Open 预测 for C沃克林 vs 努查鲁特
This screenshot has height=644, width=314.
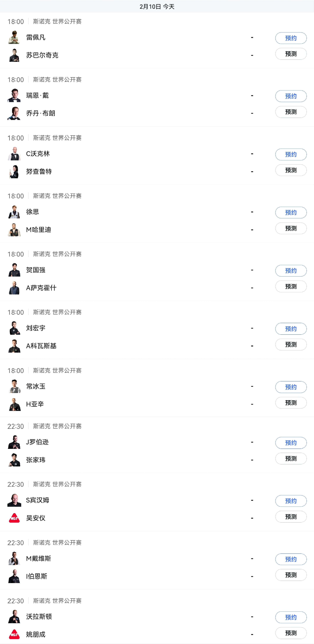point(291,170)
